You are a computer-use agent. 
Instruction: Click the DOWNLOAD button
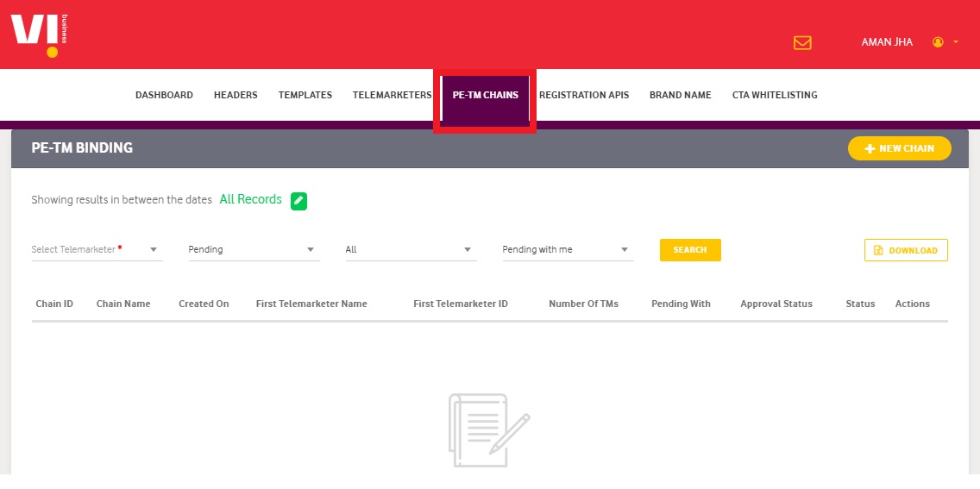point(906,250)
